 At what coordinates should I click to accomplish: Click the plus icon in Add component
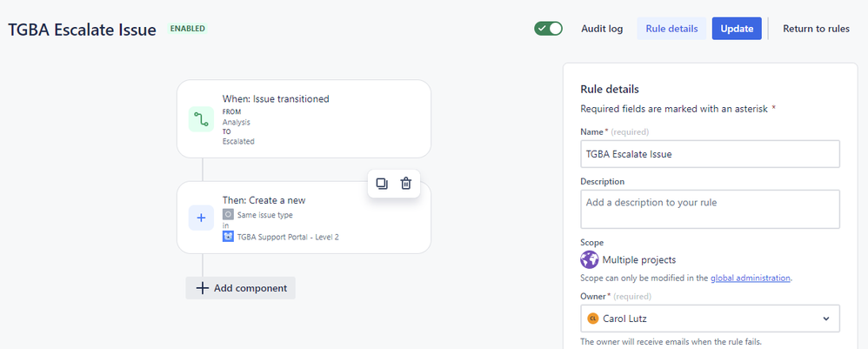pyautogui.click(x=203, y=288)
